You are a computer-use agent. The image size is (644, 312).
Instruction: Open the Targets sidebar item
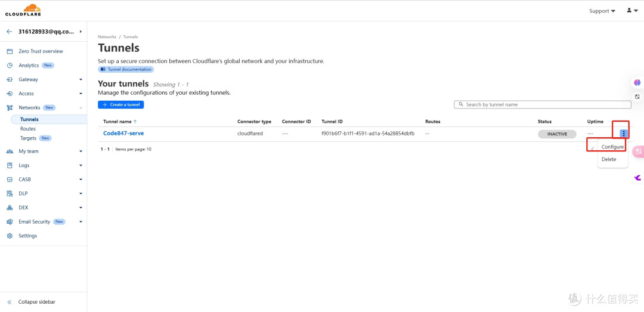(29, 138)
